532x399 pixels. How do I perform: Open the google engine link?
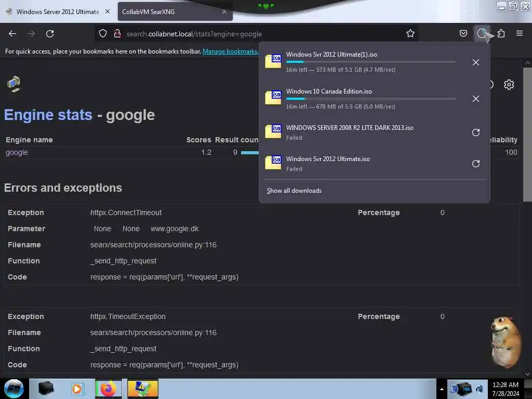(17, 152)
